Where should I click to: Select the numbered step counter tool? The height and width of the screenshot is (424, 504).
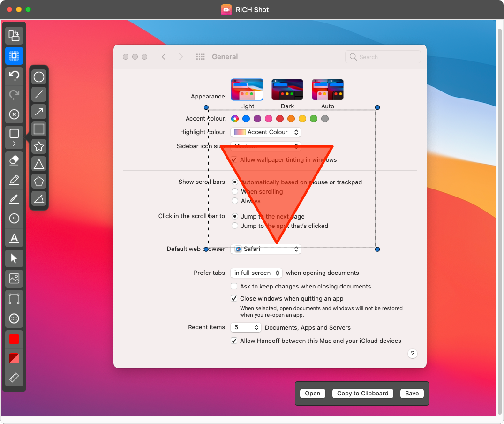pos(14,219)
